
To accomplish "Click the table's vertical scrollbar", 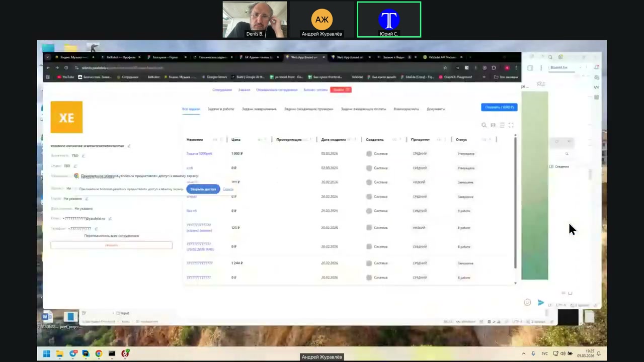I will (x=515, y=201).
